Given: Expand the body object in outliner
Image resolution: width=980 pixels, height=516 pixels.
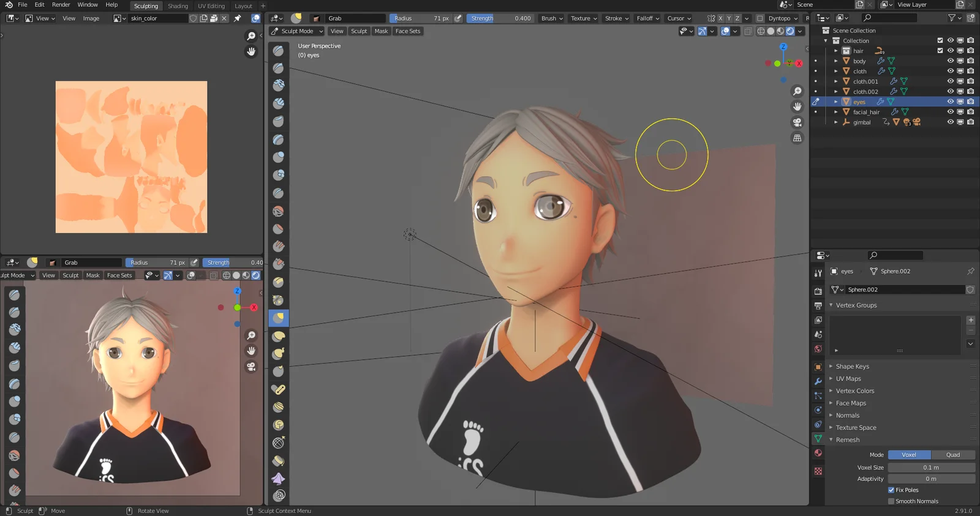Looking at the screenshot, I should click(836, 61).
